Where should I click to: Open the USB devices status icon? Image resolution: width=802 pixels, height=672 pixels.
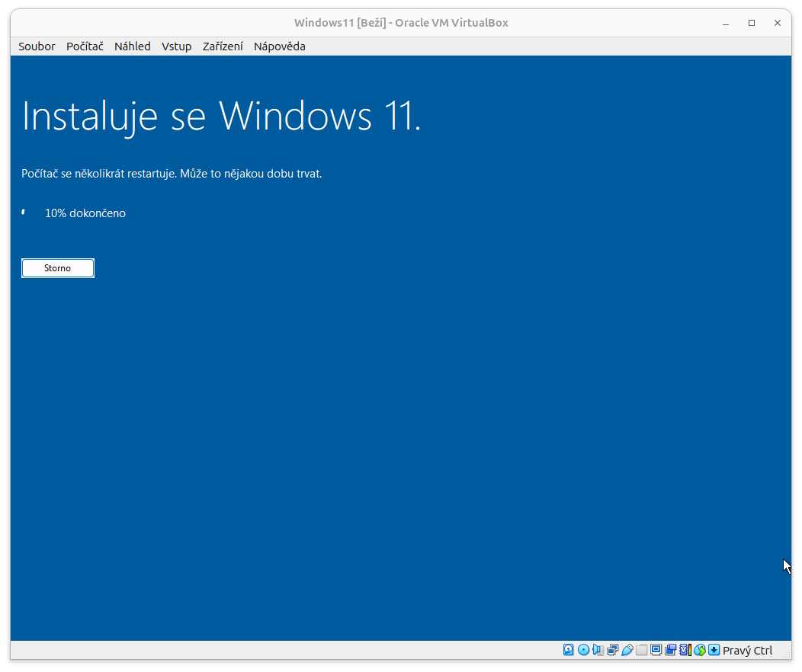coord(627,649)
